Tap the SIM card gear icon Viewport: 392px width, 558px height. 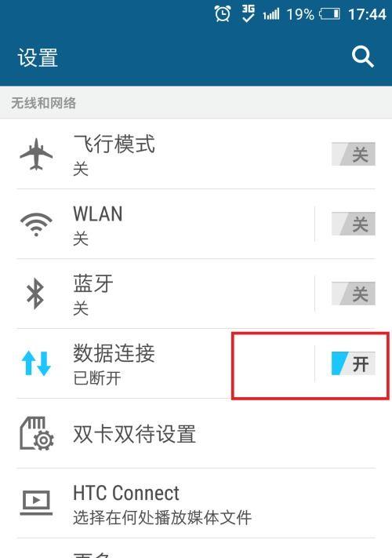coord(37,433)
